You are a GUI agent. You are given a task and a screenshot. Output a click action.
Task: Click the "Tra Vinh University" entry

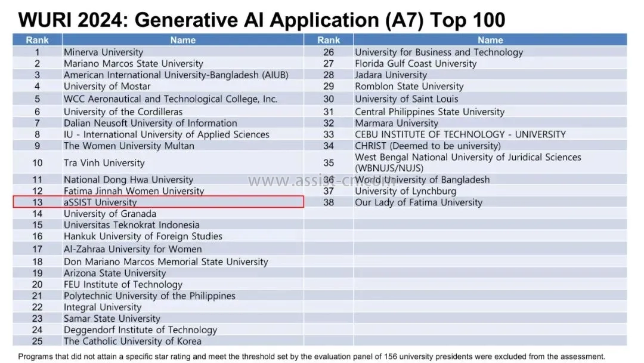click(x=104, y=163)
